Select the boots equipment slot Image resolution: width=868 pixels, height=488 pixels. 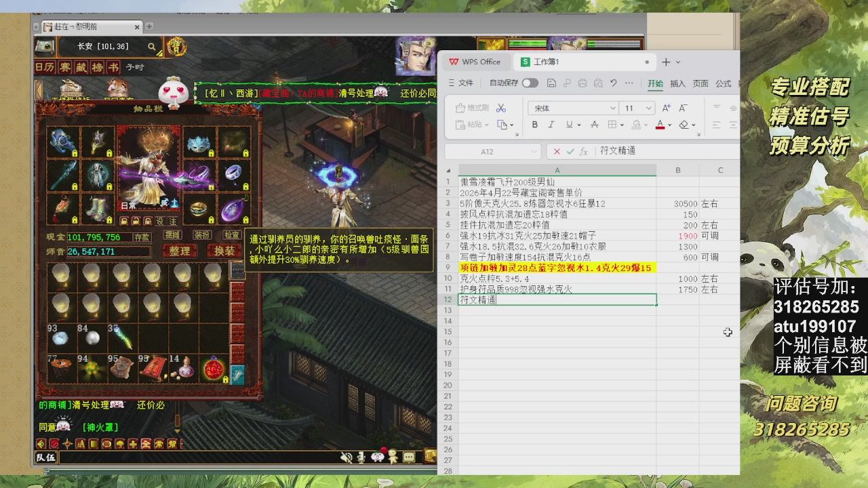point(97,209)
